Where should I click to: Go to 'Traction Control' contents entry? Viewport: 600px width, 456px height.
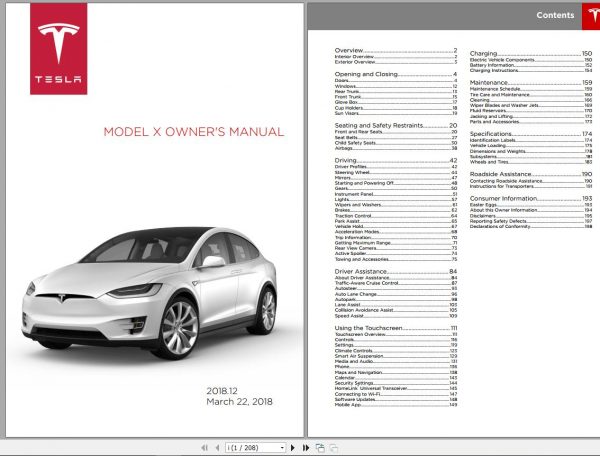point(396,216)
